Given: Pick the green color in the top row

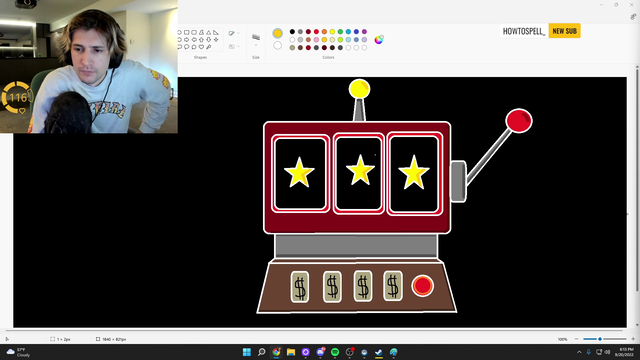Looking at the screenshot, I should [x=340, y=31].
